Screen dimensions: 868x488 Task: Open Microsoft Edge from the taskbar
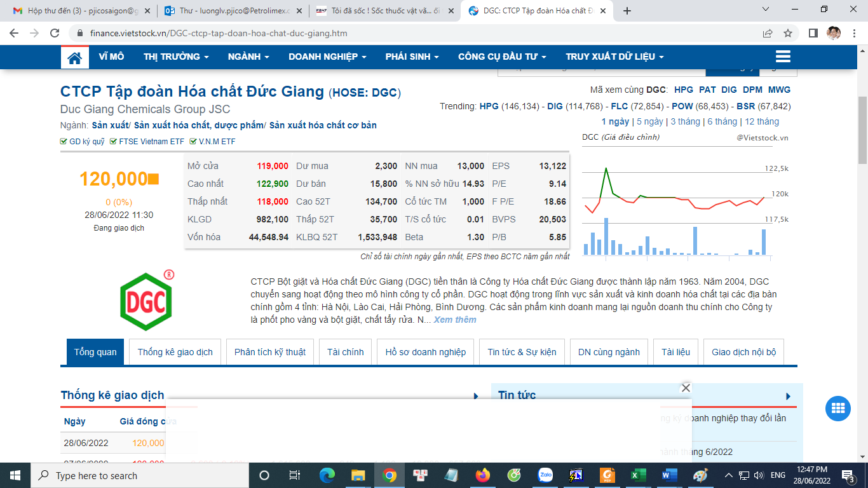coord(327,475)
